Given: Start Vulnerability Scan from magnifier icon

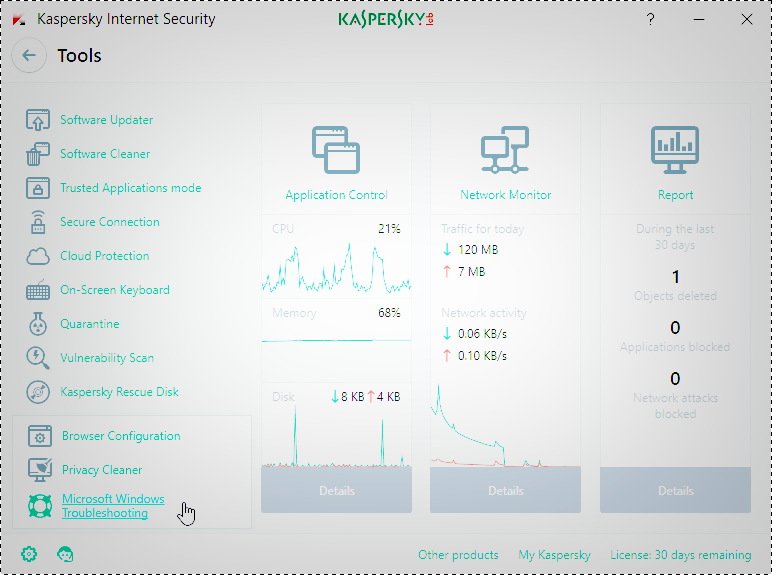Looking at the screenshot, I should [37, 358].
